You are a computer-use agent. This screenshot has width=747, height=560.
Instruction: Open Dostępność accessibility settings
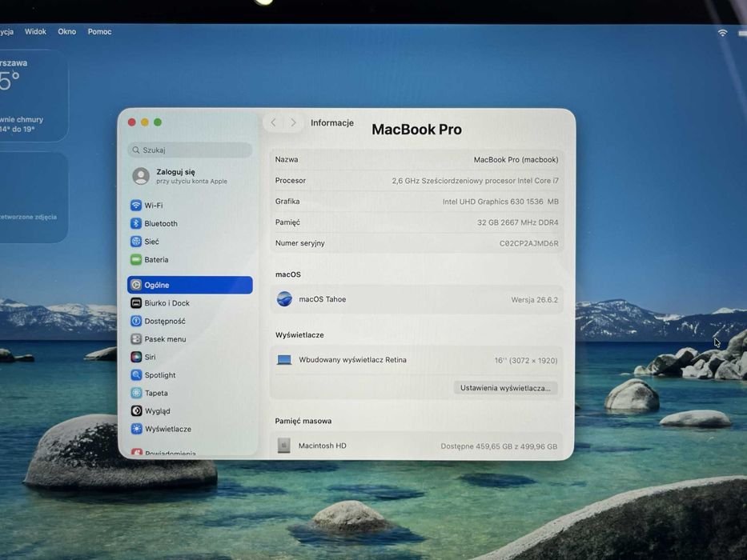tap(165, 321)
